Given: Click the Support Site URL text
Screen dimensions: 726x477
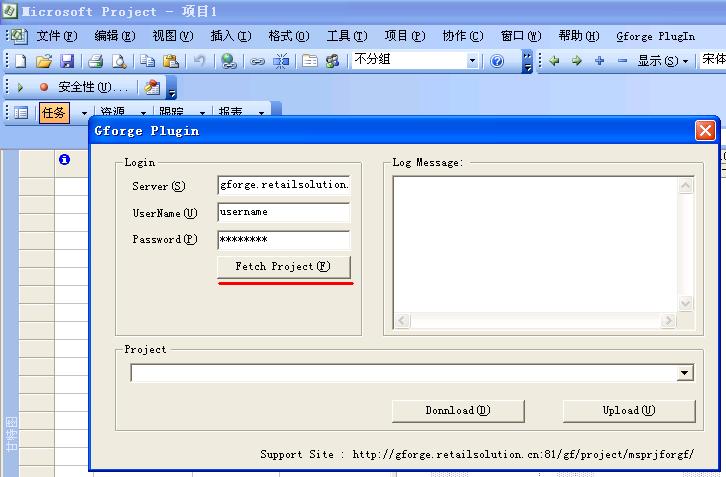Looking at the screenshot, I should (x=523, y=454).
